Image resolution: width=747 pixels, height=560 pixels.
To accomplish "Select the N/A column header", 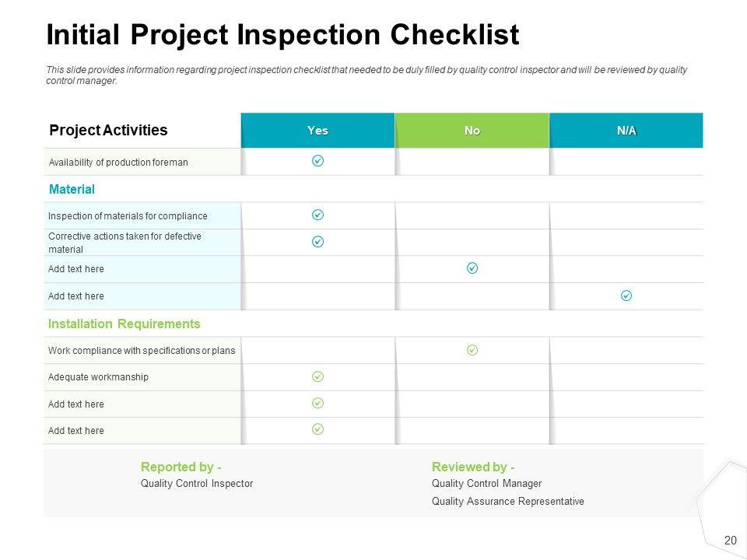I will click(626, 131).
